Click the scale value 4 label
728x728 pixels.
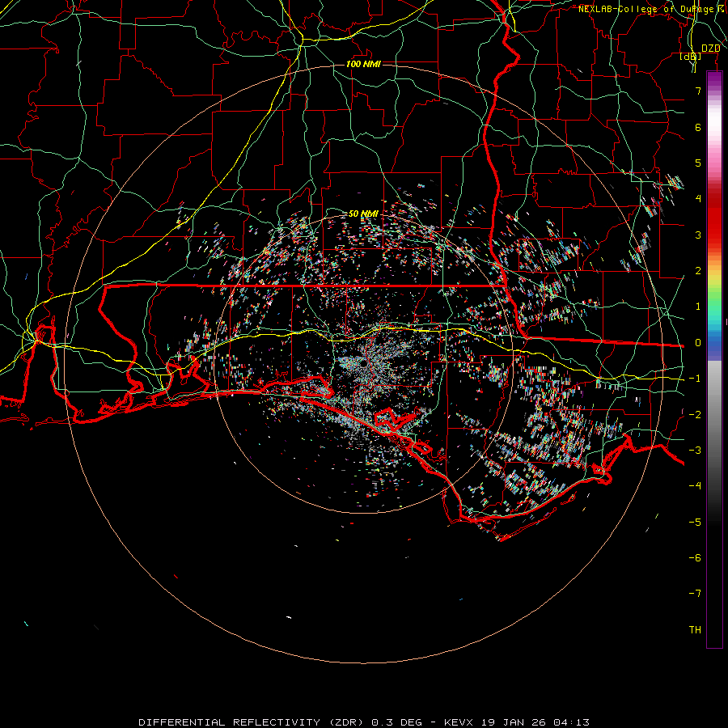(698, 199)
